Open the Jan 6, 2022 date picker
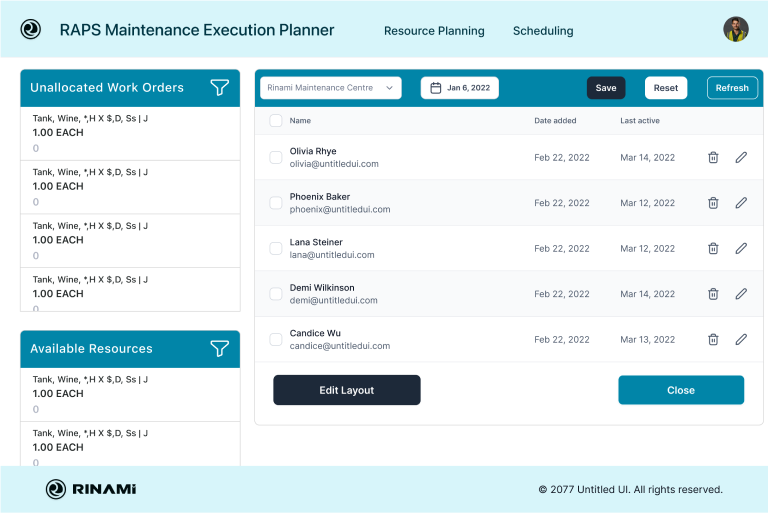This screenshot has width=768, height=513. tap(460, 88)
